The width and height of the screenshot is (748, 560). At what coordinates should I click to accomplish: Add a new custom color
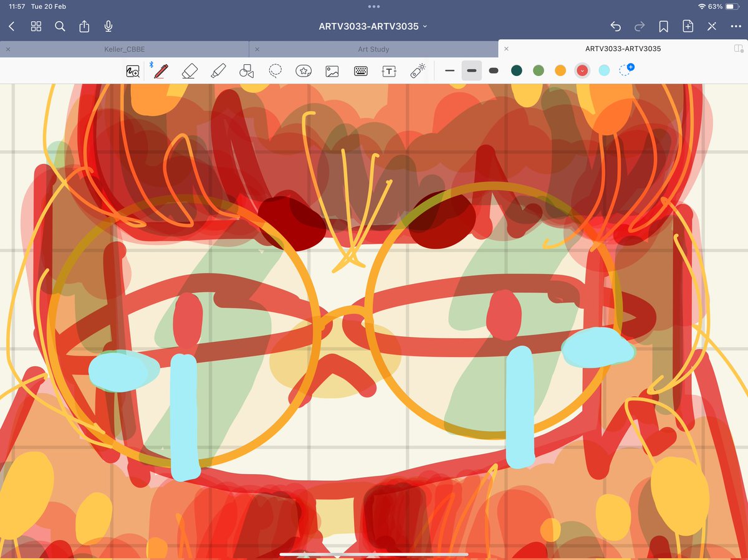(626, 70)
